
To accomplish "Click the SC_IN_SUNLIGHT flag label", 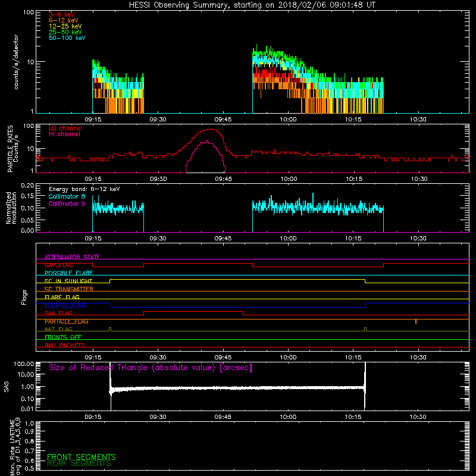I will pos(68,281).
